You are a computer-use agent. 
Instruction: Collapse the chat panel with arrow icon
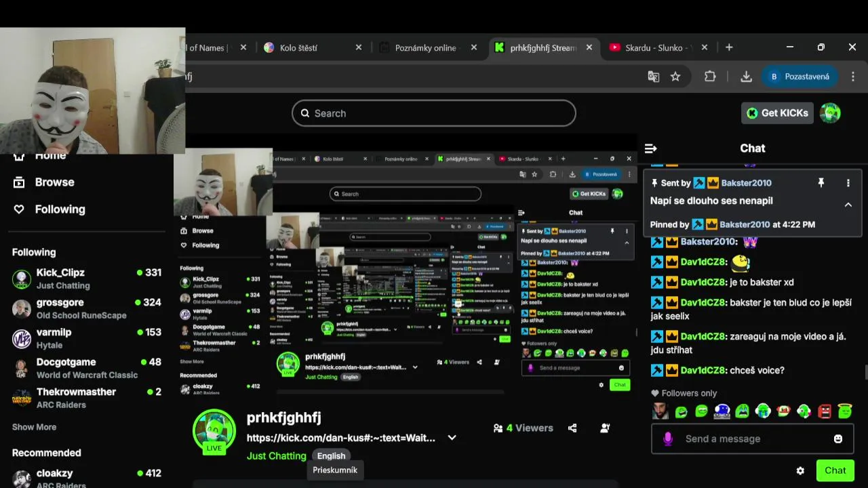pyautogui.click(x=650, y=148)
